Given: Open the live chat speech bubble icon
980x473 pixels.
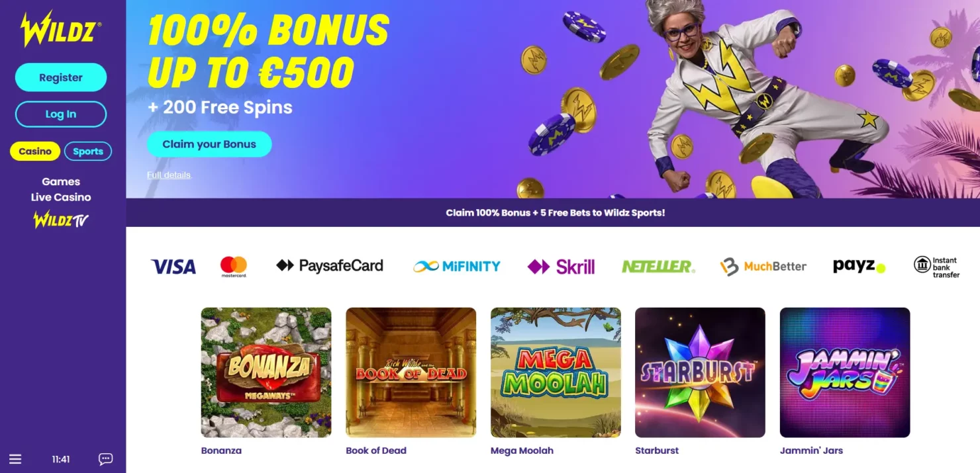Looking at the screenshot, I should click(105, 459).
